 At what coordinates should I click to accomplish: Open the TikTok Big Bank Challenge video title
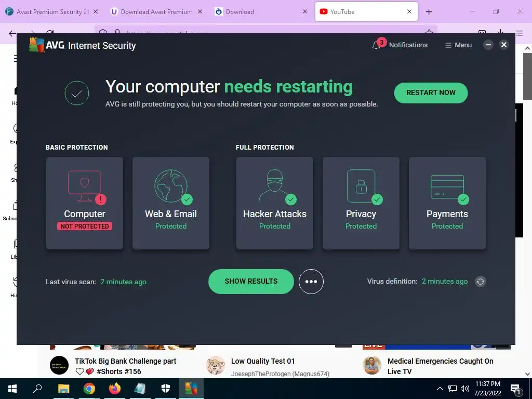[125, 366]
